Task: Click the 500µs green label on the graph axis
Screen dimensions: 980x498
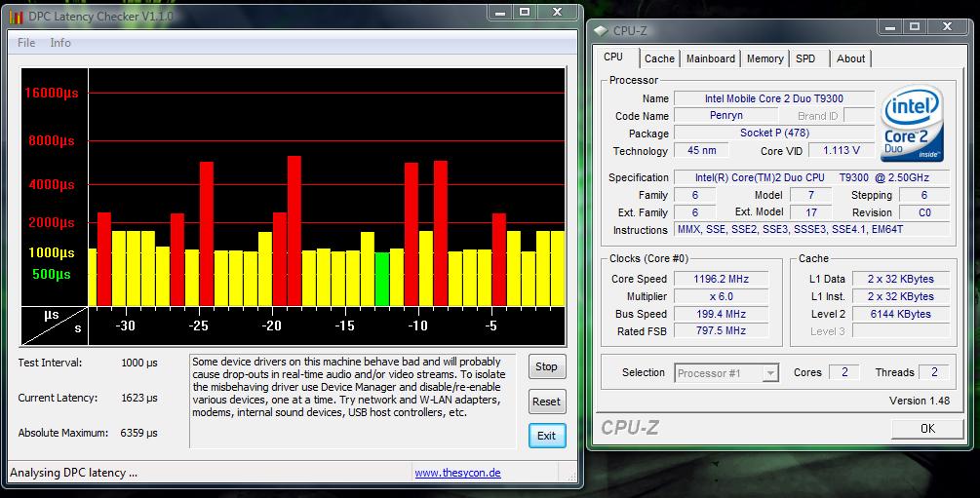Action: pos(52,274)
